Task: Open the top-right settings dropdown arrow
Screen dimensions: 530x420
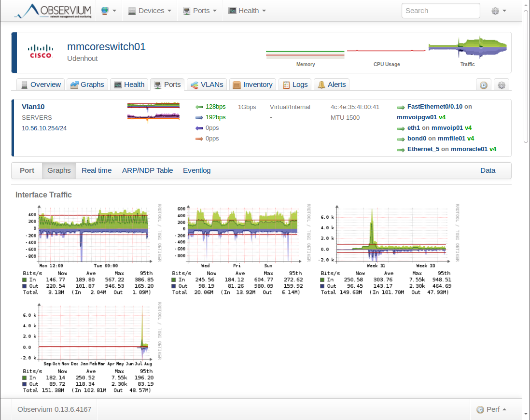Action: click(x=504, y=11)
